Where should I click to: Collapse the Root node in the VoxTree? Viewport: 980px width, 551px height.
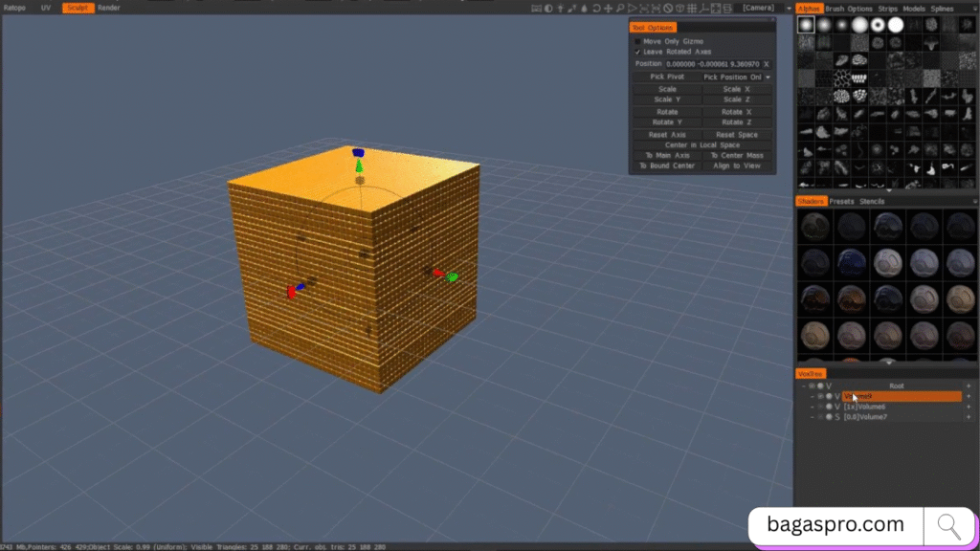[804, 386]
